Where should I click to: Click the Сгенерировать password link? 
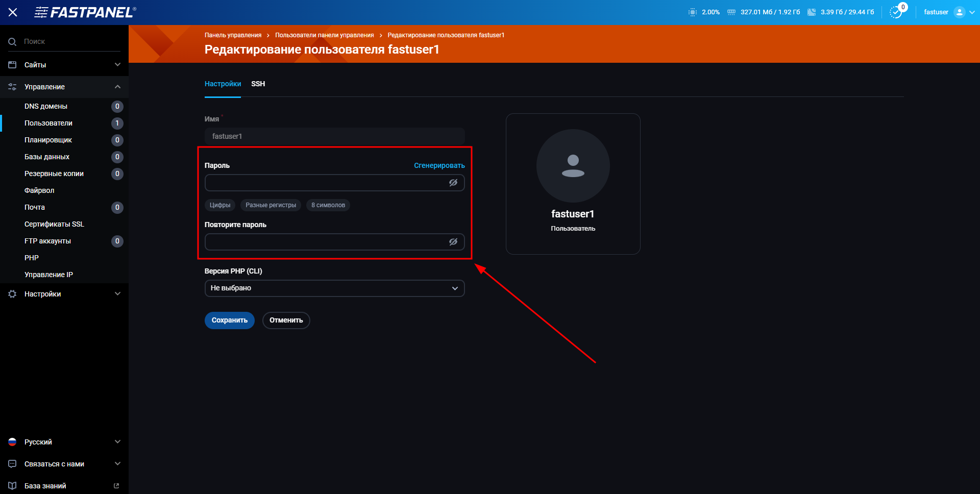point(439,165)
